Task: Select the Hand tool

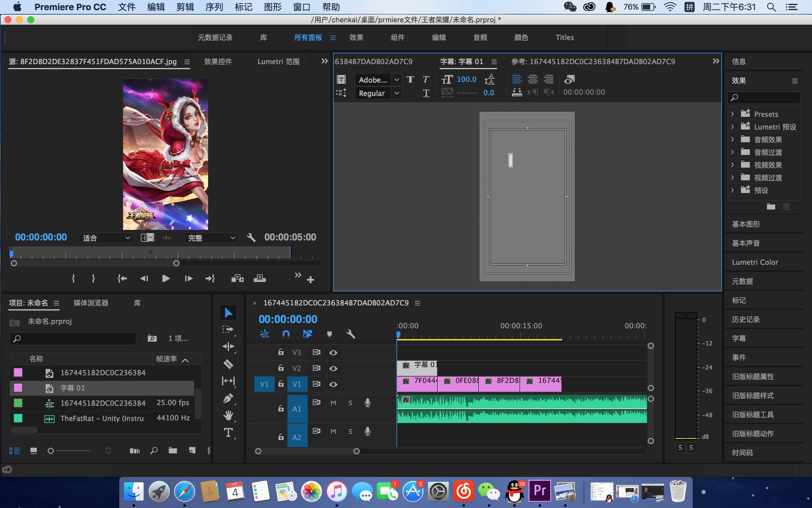Action: (228, 416)
